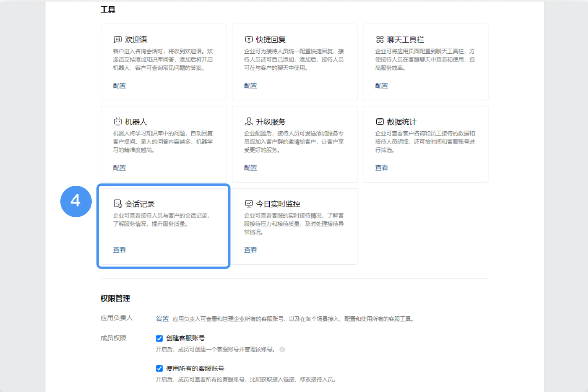This screenshot has height=392, width=588.
Task: Click the 升级服务 person icon
Action: pyautogui.click(x=249, y=122)
